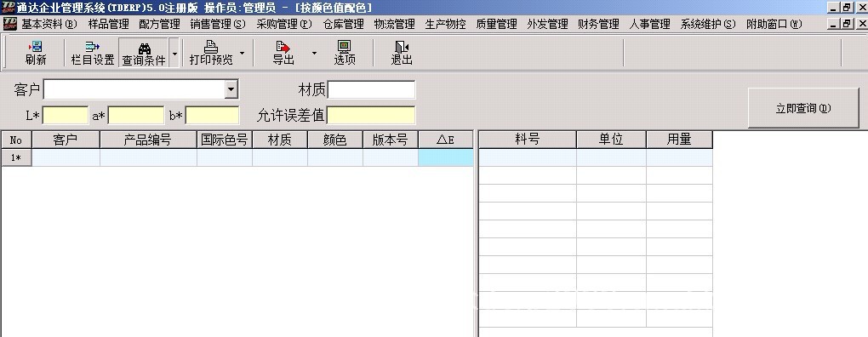This screenshot has width=868, height=337.
Task: Focus the 允许误差值 input field
Action: coord(371,115)
